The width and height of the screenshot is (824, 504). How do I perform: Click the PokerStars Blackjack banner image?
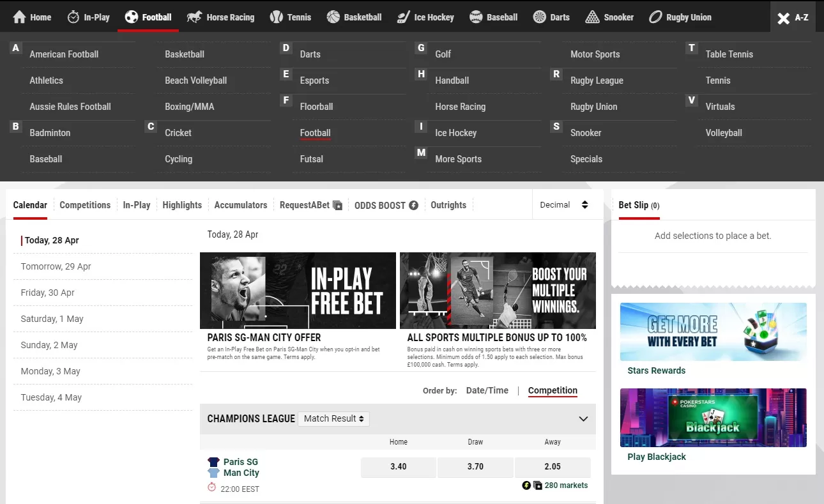713,418
